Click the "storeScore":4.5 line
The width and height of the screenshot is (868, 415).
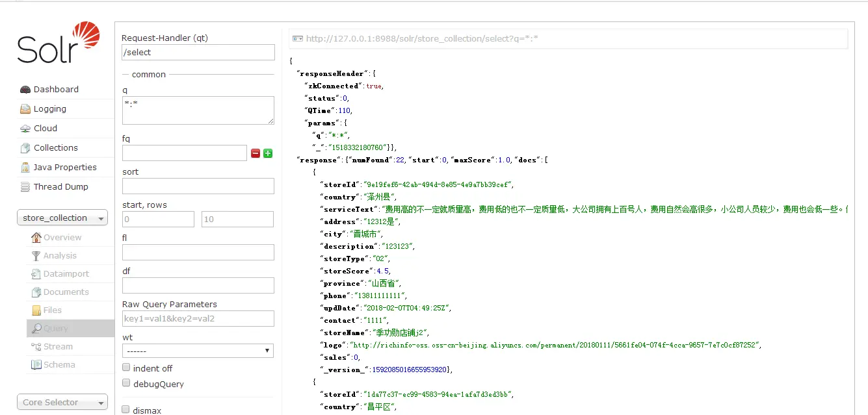[356, 271]
